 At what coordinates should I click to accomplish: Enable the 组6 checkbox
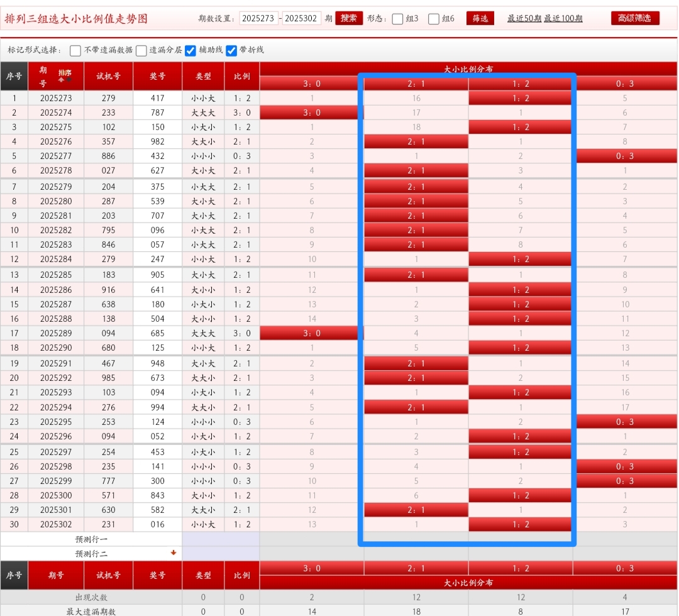434,19
